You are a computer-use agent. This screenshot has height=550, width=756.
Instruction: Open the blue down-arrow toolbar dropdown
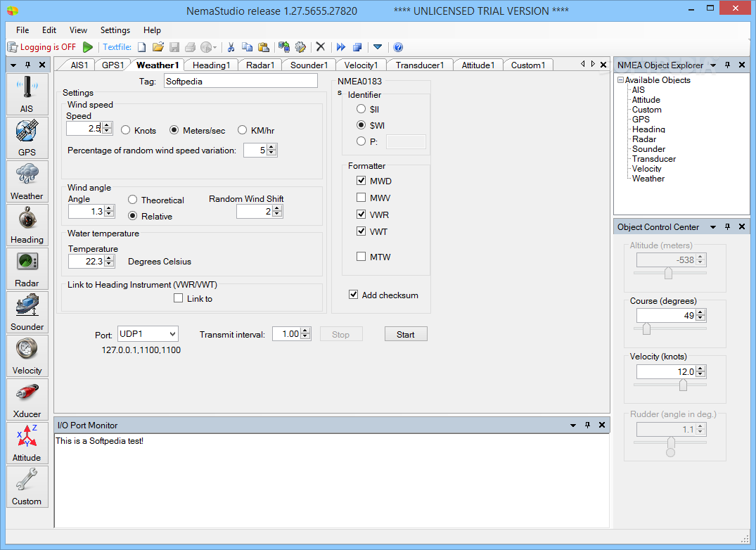[x=378, y=47]
